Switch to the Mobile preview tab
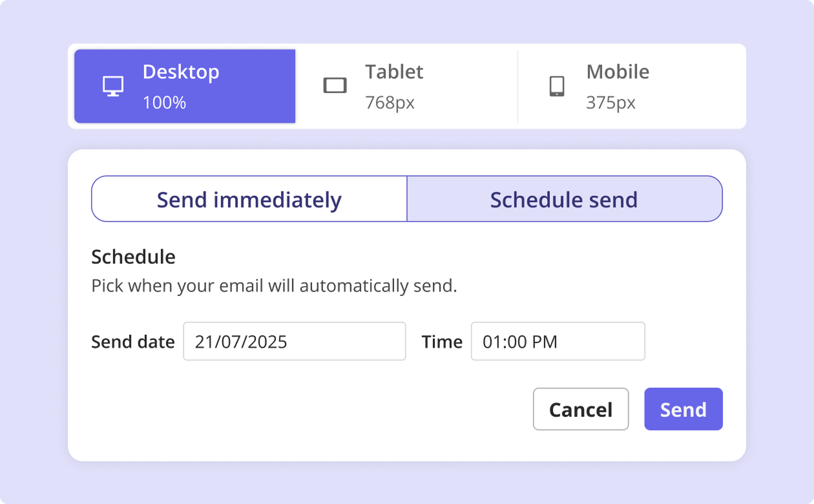814x504 pixels. tap(630, 86)
